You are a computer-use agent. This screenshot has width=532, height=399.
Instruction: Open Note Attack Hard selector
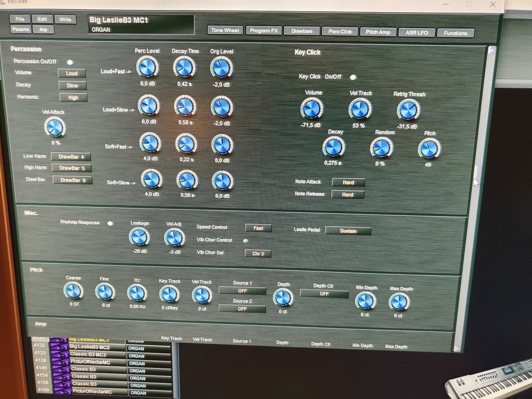click(348, 182)
